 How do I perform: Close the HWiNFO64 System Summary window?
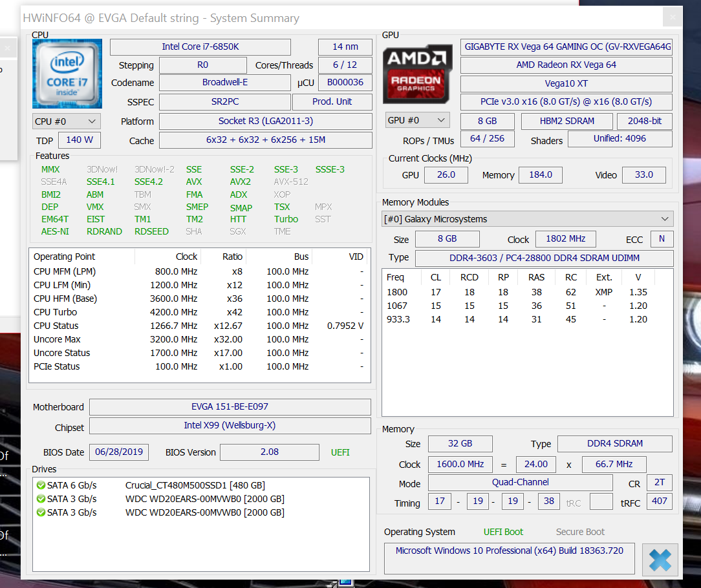[x=673, y=17]
